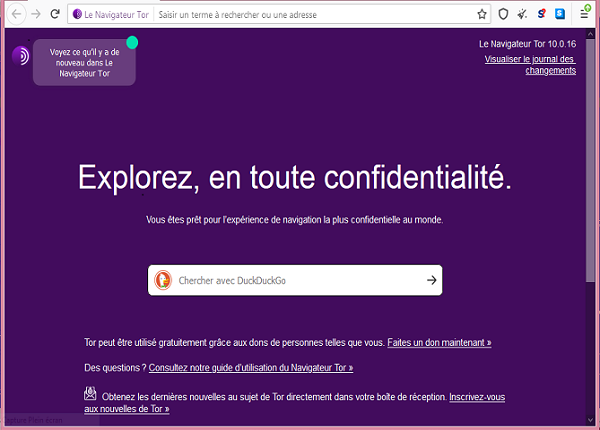Viewport: 600px width, 430px height.
Task: Click the Le Navigateur Tor identity label
Action: pyautogui.click(x=116, y=15)
